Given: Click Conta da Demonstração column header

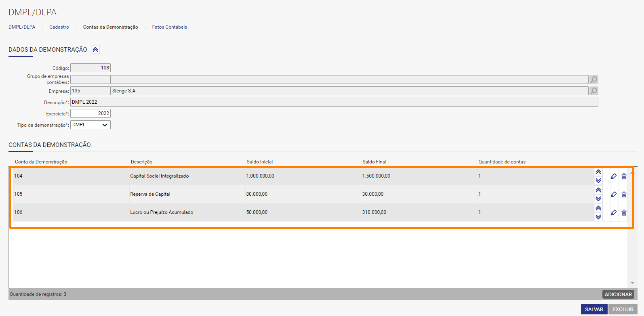Looking at the screenshot, I should point(41,162).
